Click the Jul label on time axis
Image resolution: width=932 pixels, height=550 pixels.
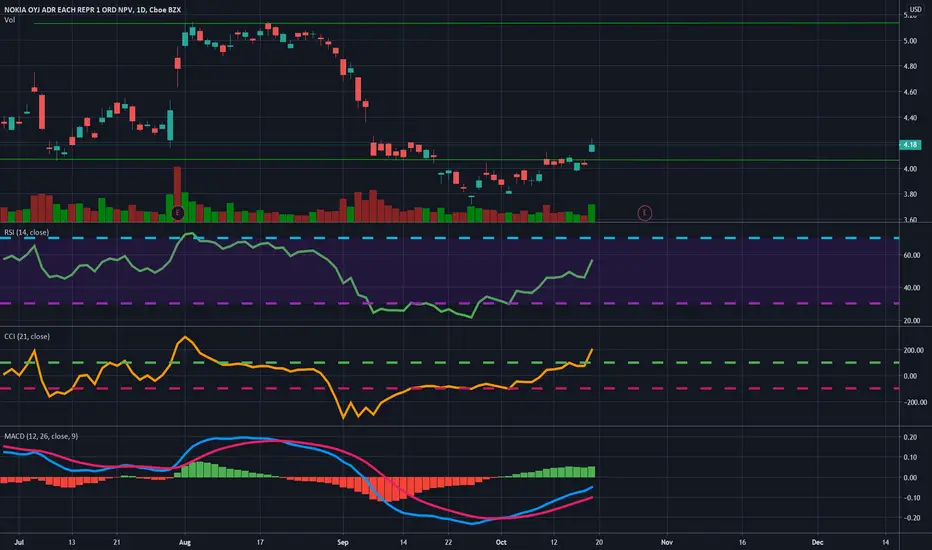(18, 542)
